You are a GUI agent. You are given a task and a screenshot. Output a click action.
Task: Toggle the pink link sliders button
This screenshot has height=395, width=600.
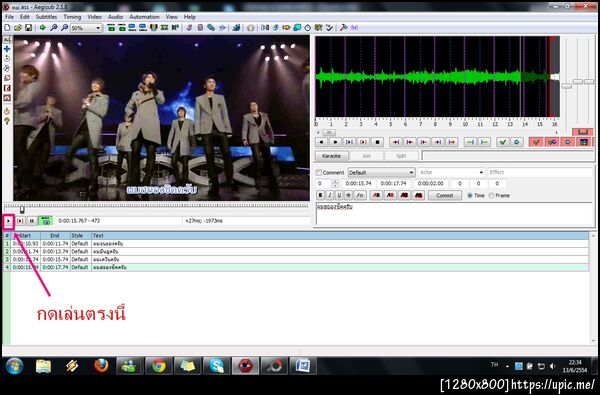click(x=583, y=132)
